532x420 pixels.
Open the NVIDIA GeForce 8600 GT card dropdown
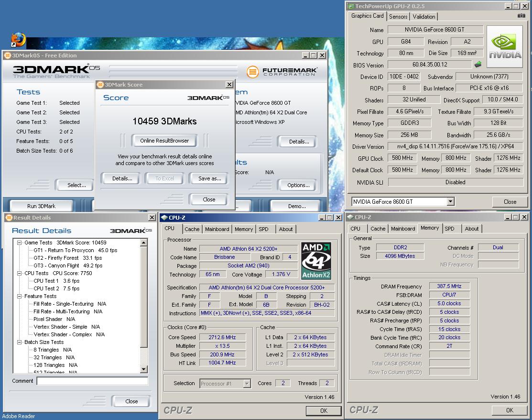450,202
